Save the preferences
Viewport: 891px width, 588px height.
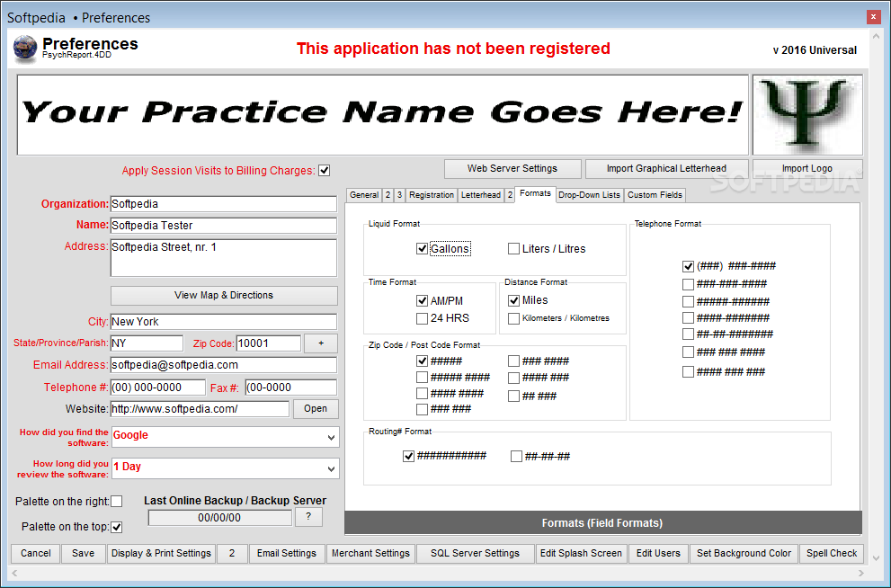[x=83, y=553]
